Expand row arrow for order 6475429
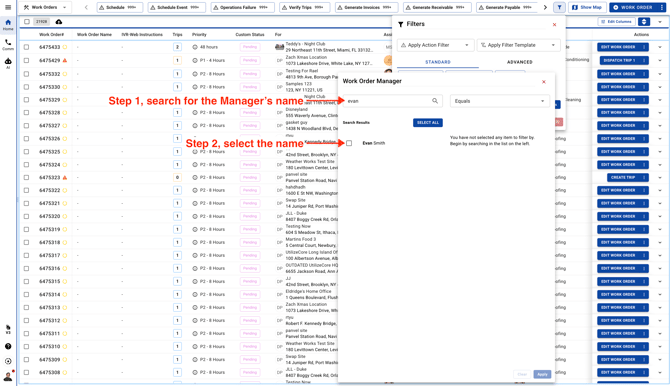This screenshot has width=670, height=386. 660,60
